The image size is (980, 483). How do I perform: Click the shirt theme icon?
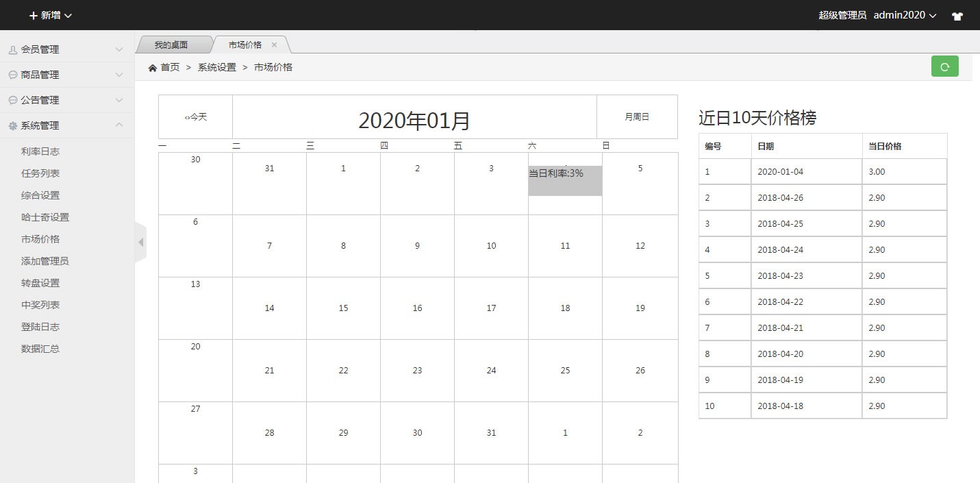point(957,16)
